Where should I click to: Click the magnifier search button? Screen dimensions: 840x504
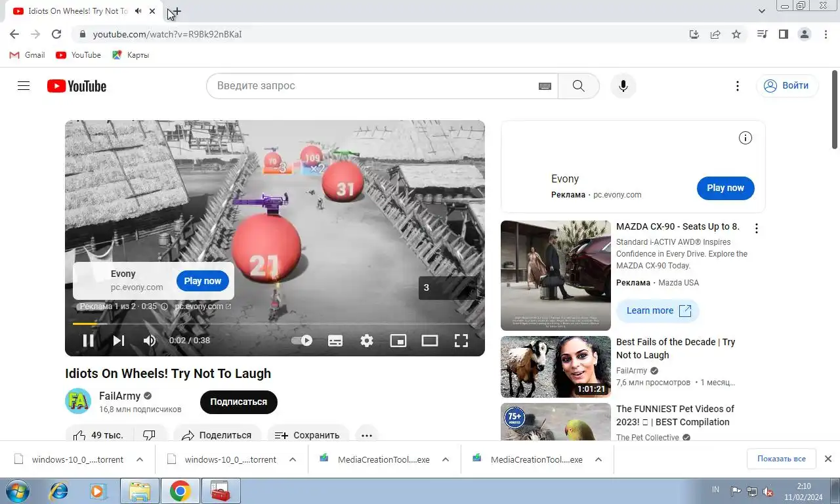click(578, 86)
